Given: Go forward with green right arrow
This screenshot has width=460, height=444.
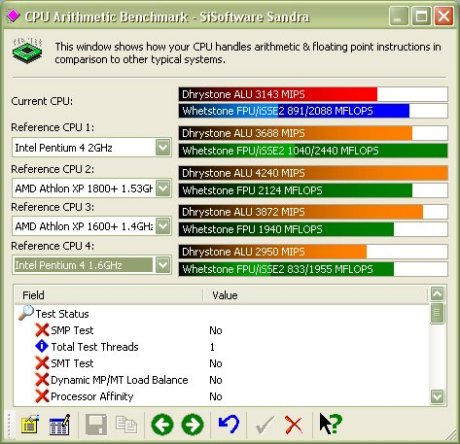Looking at the screenshot, I should pyautogui.click(x=192, y=425).
